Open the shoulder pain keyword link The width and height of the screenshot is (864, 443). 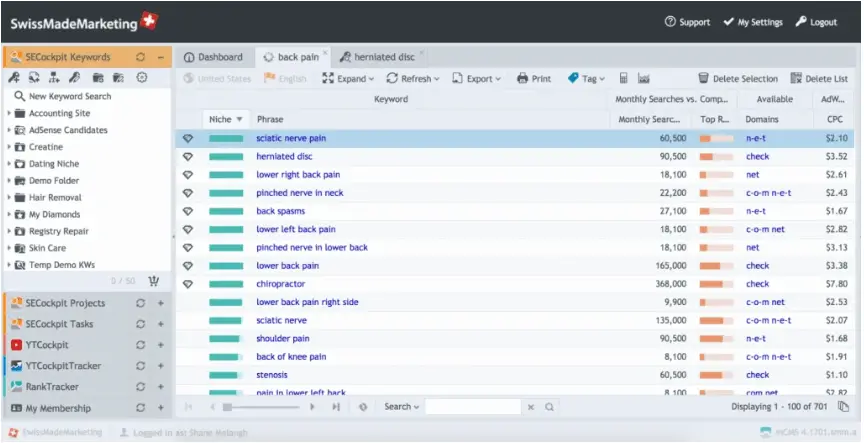(283, 338)
